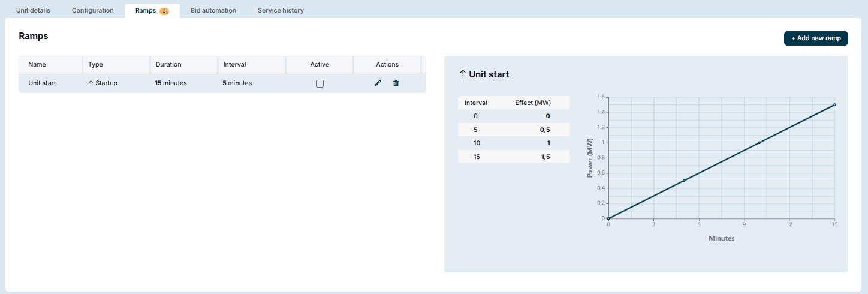Click the Type column header
Viewport: 868px width, 294px height.
pos(95,64)
